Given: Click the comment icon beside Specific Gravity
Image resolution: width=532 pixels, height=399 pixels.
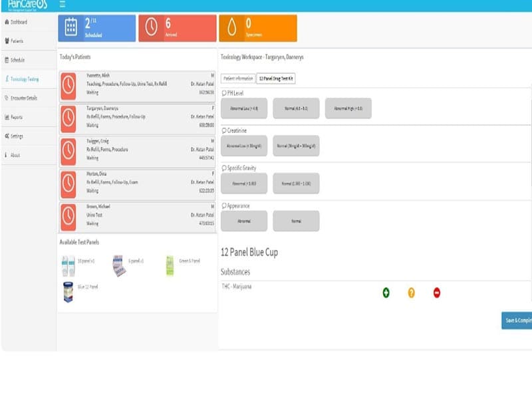Looking at the screenshot, I should coord(224,168).
